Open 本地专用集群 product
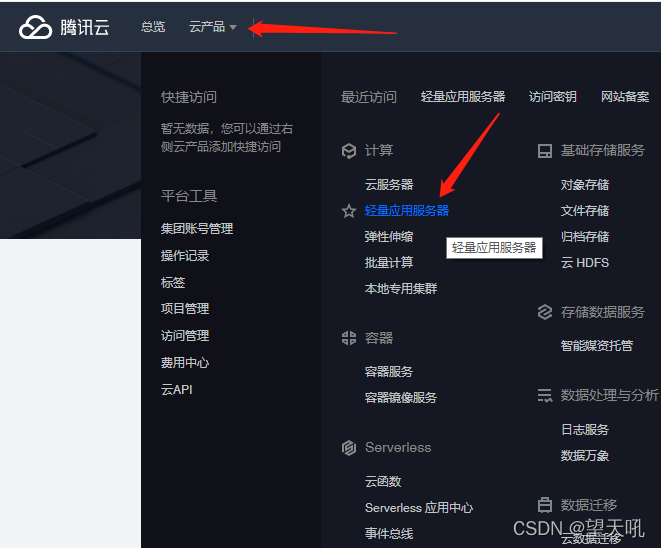Image resolution: width=661 pixels, height=548 pixels. pyautogui.click(x=401, y=289)
